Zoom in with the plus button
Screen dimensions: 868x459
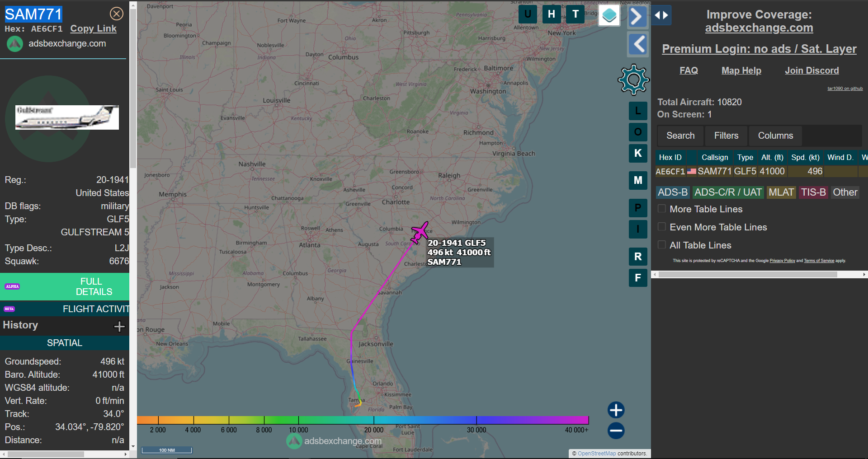tap(616, 410)
